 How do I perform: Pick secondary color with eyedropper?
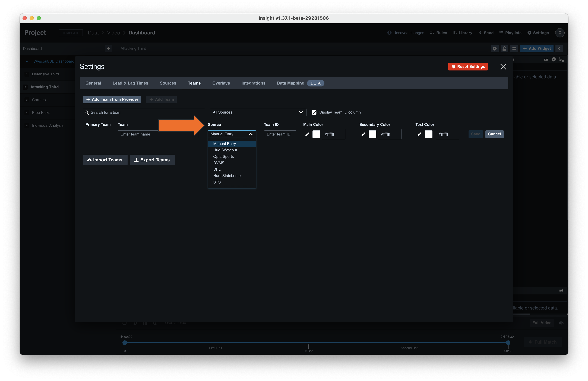click(x=363, y=134)
